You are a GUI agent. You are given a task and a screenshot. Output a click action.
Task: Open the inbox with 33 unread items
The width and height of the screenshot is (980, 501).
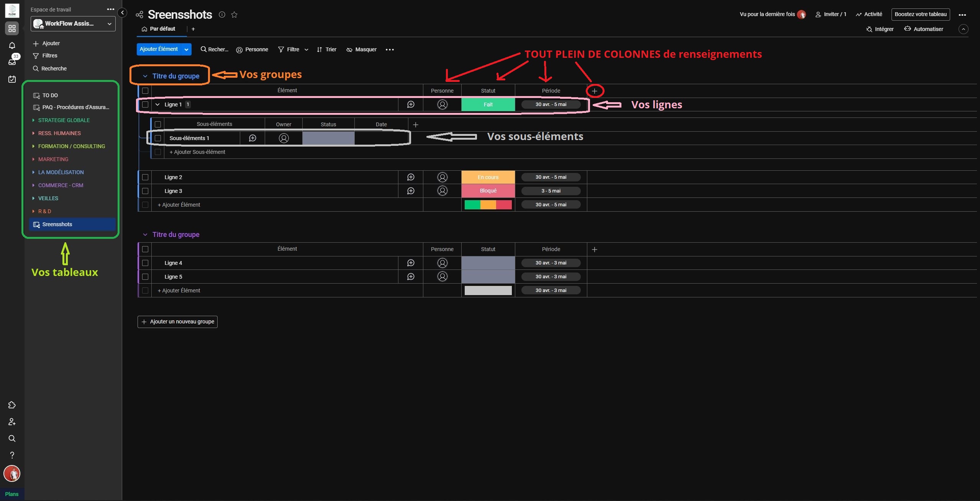click(x=12, y=61)
